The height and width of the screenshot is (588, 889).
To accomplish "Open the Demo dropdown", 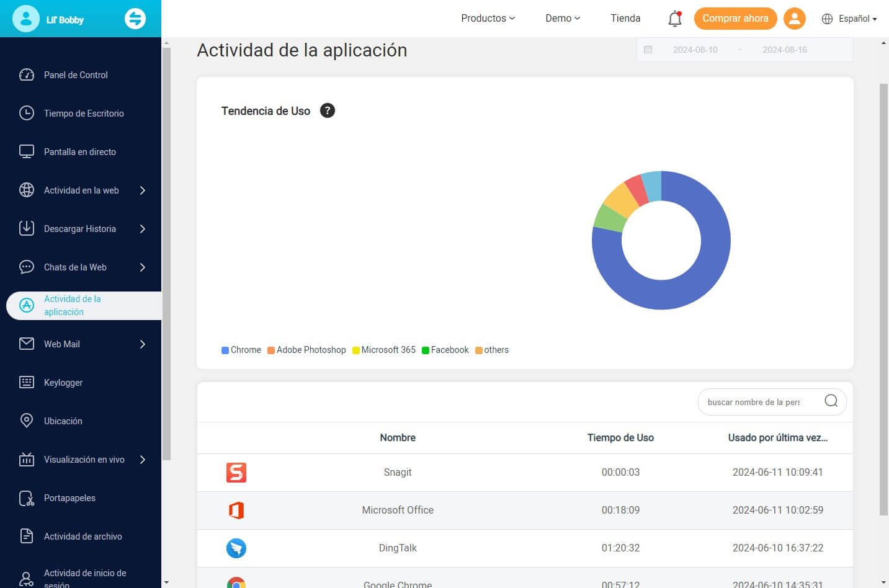I will pos(563,19).
